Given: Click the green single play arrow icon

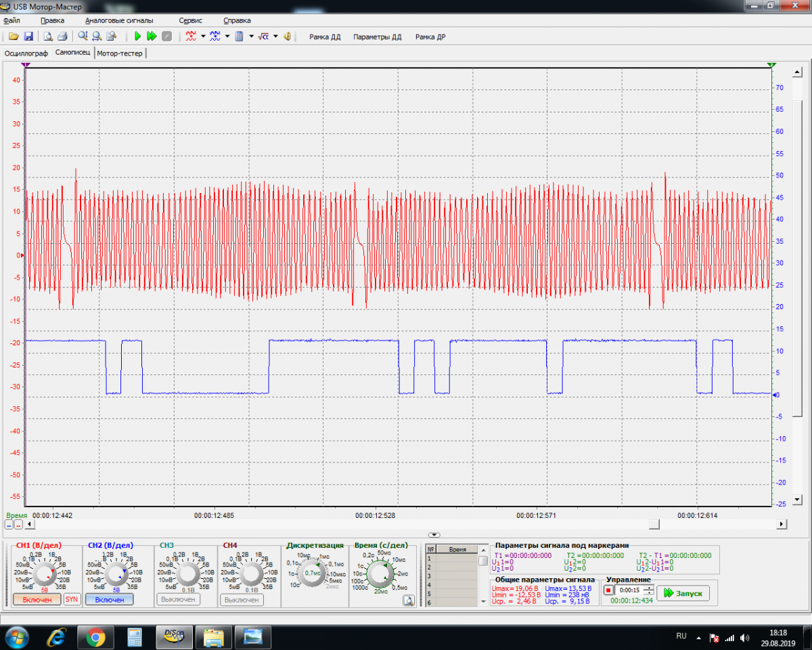Looking at the screenshot, I should (x=137, y=37).
